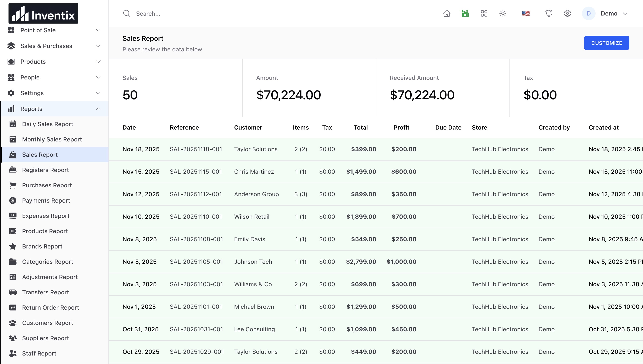Open Monthly Sales Report
643x364 pixels.
pyautogui.click(x=55, y=140)
